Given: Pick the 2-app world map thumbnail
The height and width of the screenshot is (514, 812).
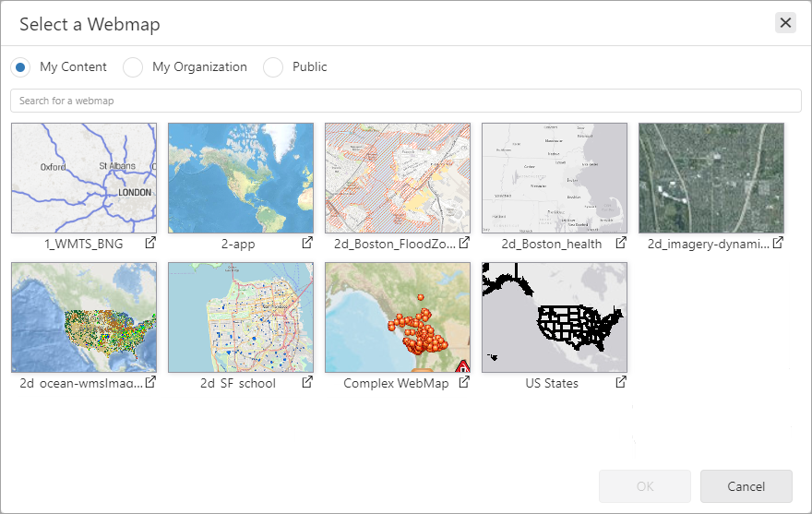Looking at the screenshot, I should pos(241,178).
